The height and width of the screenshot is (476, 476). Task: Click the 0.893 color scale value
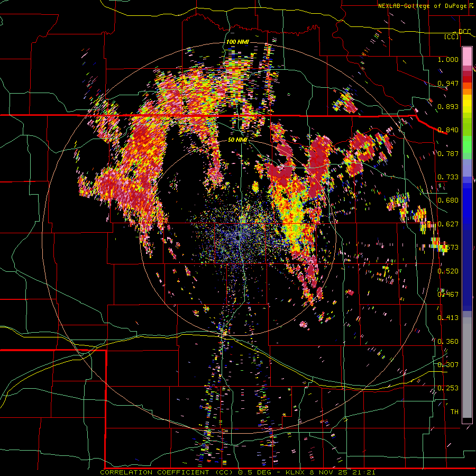[x=448, y=106]
